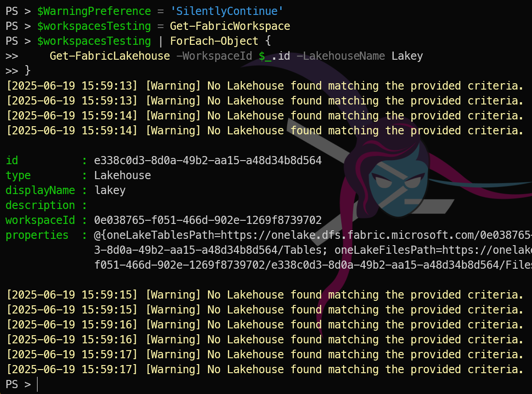Click the last warning line at 15:59:17

[264, 370]
